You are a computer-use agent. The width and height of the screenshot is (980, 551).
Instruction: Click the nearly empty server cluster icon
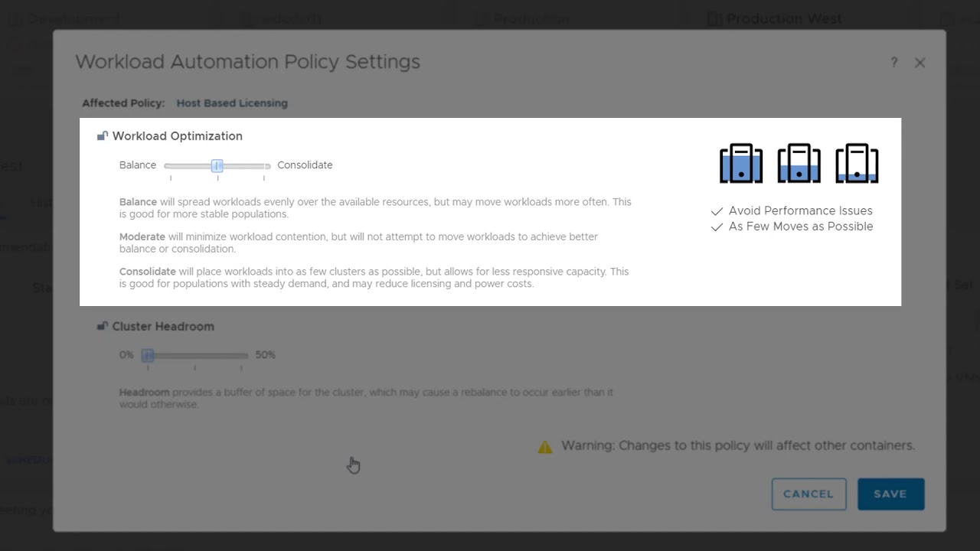click(x=857, y=163)
